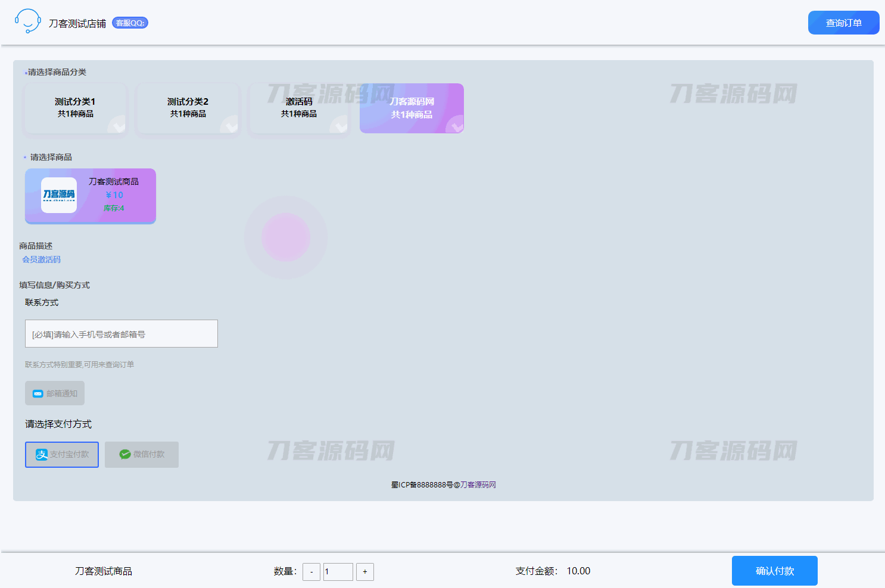The width and height of the screenshot is (885, 588).
Task: Click the mail icon beside 邮箱通知
Action: 38,393
